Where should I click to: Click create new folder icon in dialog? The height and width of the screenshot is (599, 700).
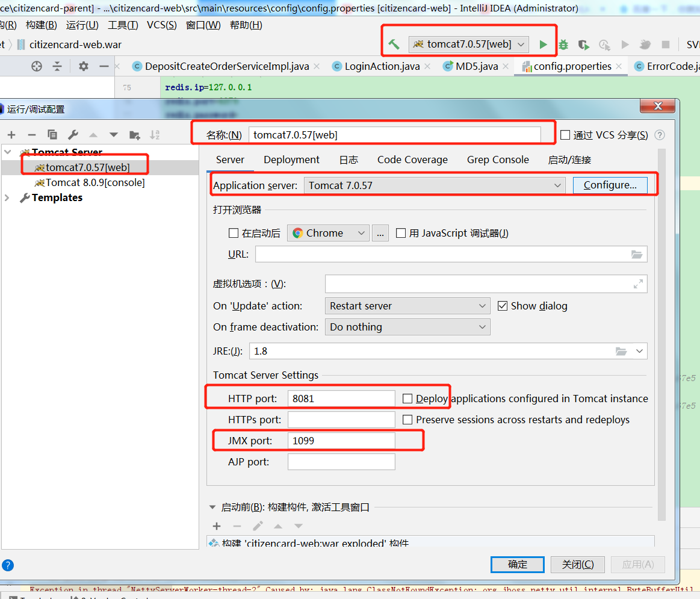pyautogui.click(x=134, y=135)
